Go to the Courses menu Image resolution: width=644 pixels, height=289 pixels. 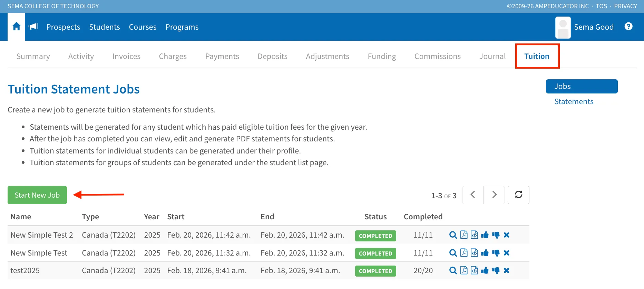point(143,27)
